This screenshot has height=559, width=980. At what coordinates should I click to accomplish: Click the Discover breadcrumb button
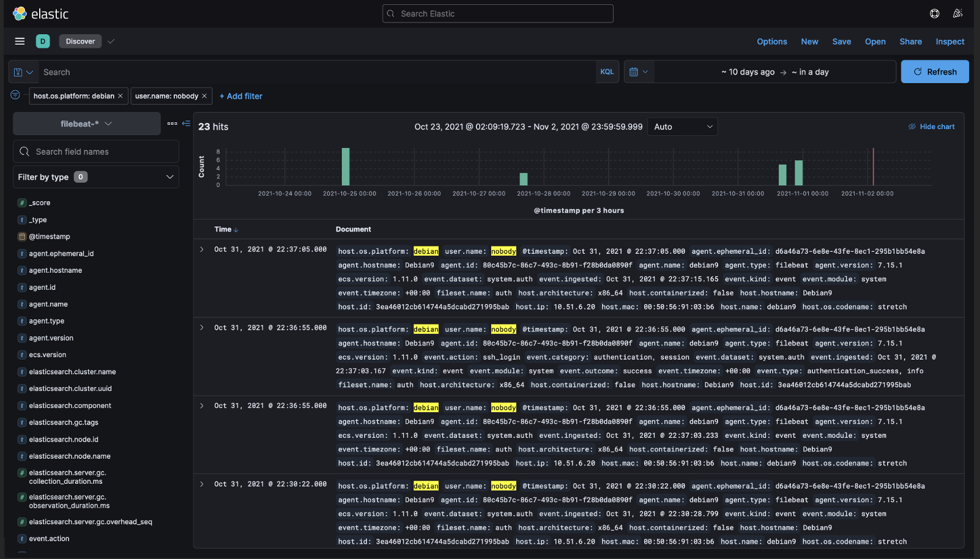(80, 42)
